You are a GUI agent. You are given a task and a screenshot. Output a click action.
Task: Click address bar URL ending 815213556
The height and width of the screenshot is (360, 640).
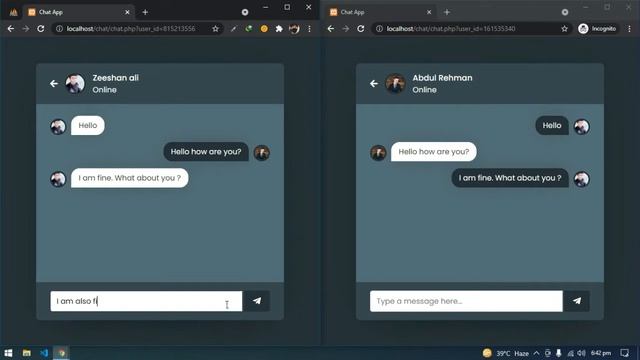(131, 29)
